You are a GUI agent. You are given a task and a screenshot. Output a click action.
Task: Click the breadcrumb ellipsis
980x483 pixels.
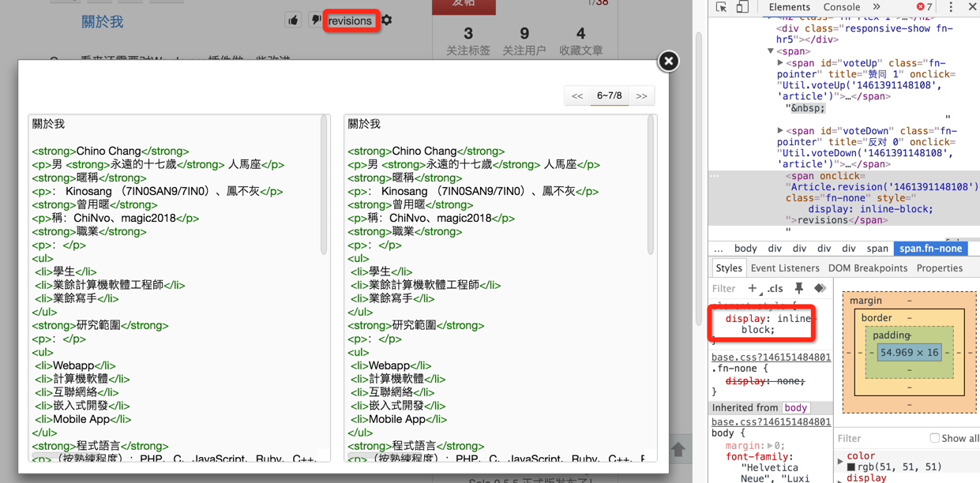(719, 249)
